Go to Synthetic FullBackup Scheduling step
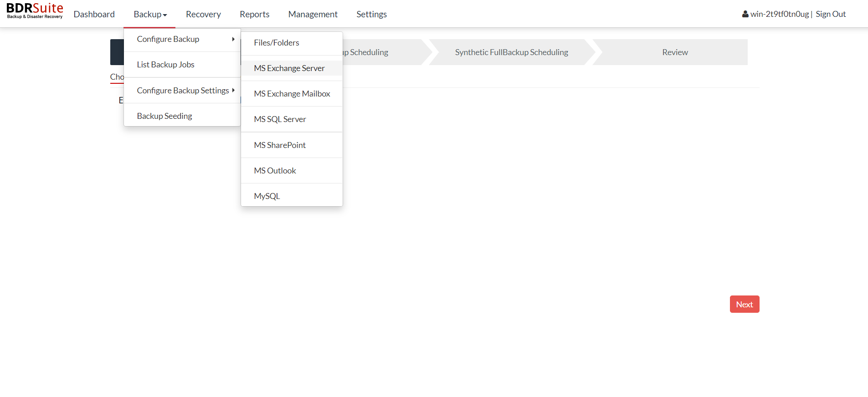The width and height of the screenshot is (868, 397). [x=511, y=52]
